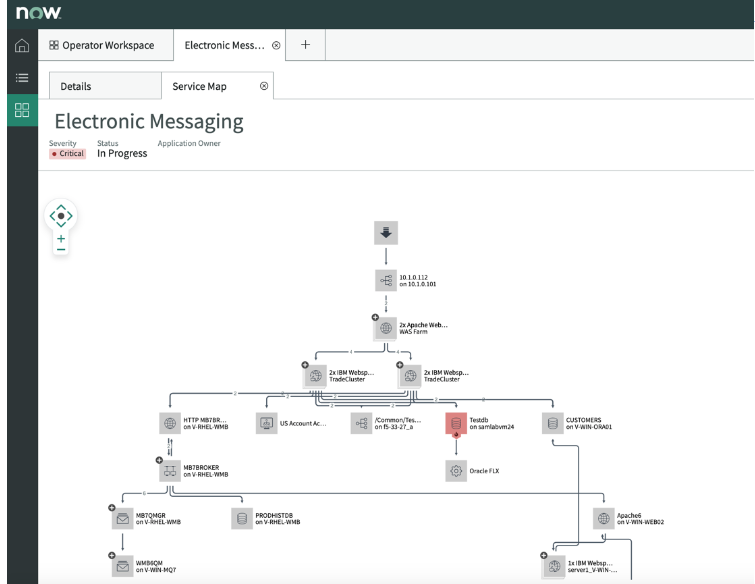This screenshot has height=584, width=755.
Task: Select the second 2x IBM Websp TradeCluster node
Action: click(x=410, y=376)
